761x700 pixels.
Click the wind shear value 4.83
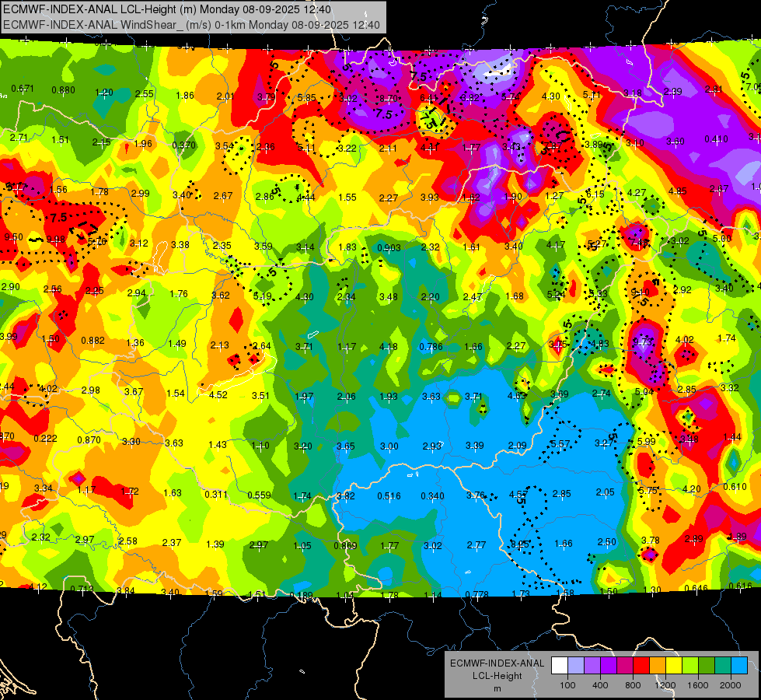pos(599,344)
